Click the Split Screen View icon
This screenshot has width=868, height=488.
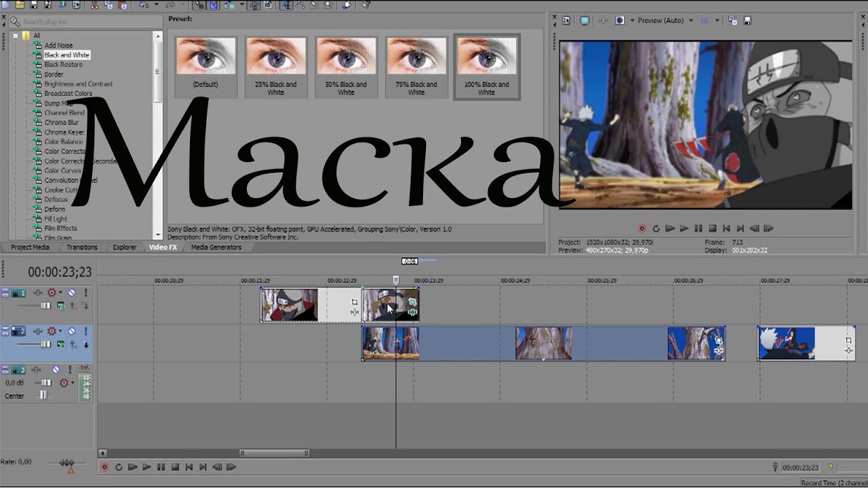[x=620, y=20]
